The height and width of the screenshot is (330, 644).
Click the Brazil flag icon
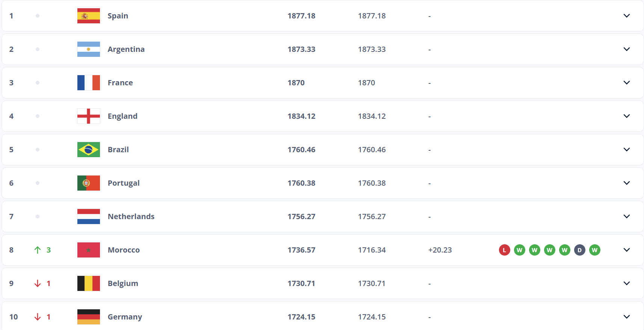[x=89, y=150]
